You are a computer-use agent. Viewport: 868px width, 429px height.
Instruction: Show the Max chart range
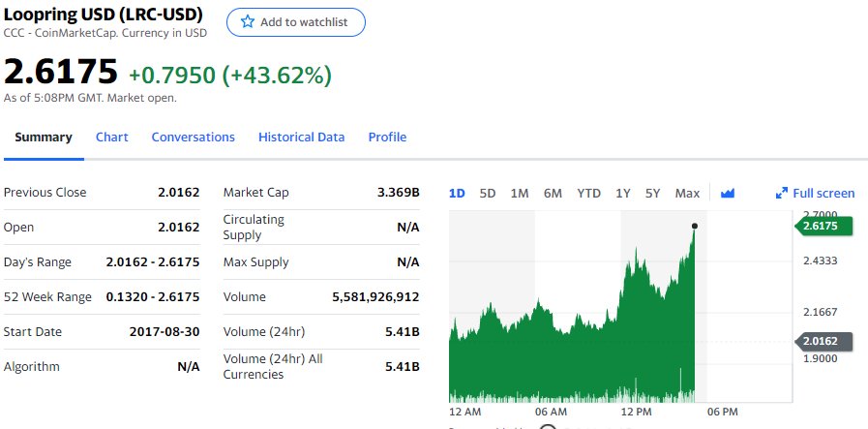pyautogui.click(x=687, y=193)
